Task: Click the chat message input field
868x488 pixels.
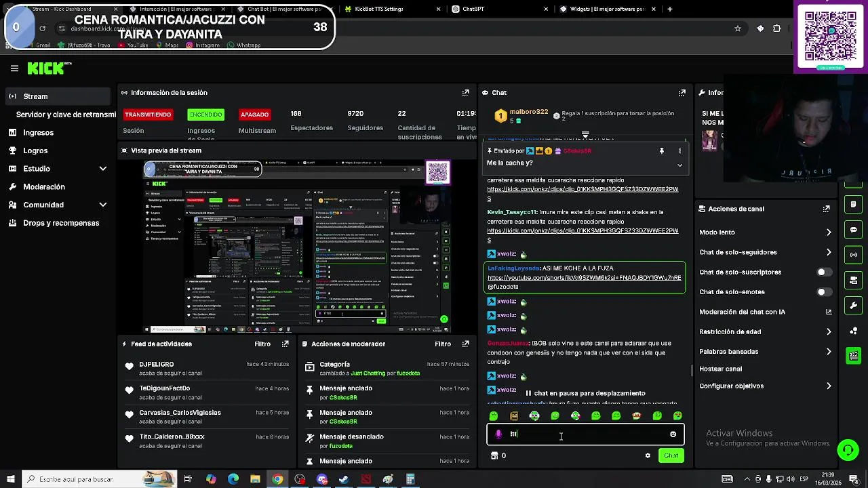Action: [x=585, y=434]
